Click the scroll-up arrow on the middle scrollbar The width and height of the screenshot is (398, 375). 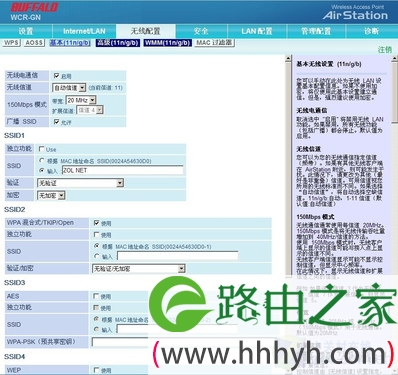pyautogui.click(x=289, y=59)
